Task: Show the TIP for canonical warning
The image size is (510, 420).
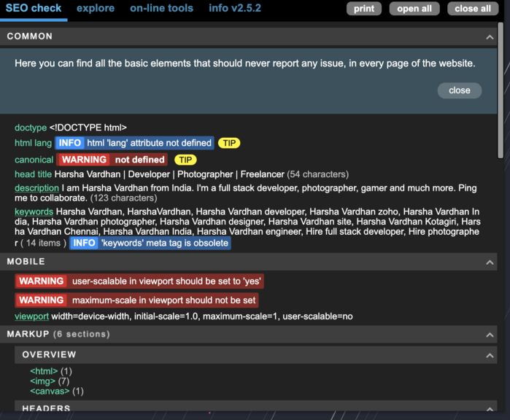Action: point(185,160)
